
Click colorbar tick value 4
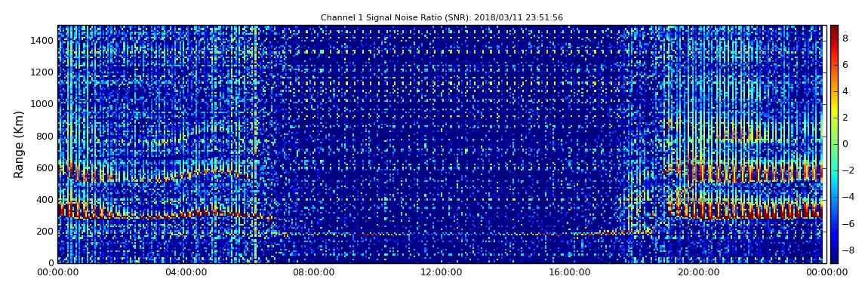point(845,91)
